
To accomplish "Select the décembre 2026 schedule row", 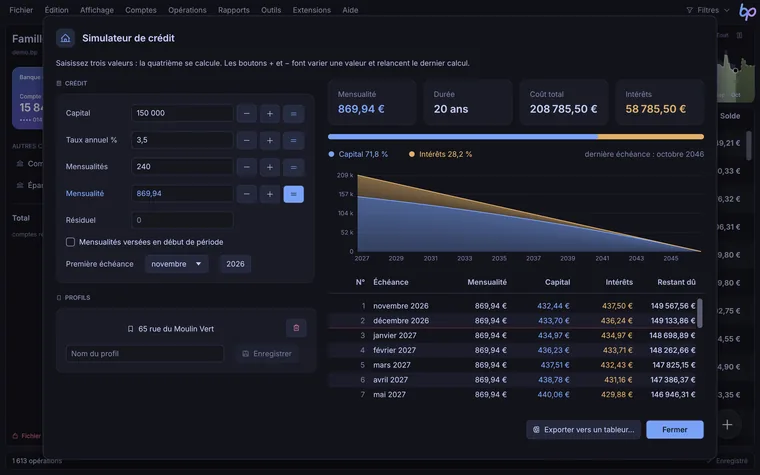I will pyautogui.click(x=513, y=321).
